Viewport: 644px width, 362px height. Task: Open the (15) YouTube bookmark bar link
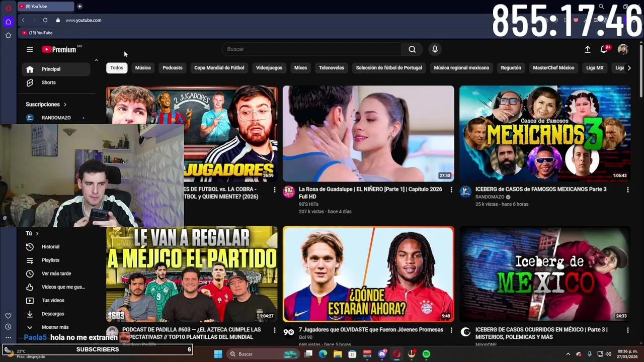click(37, 33)
